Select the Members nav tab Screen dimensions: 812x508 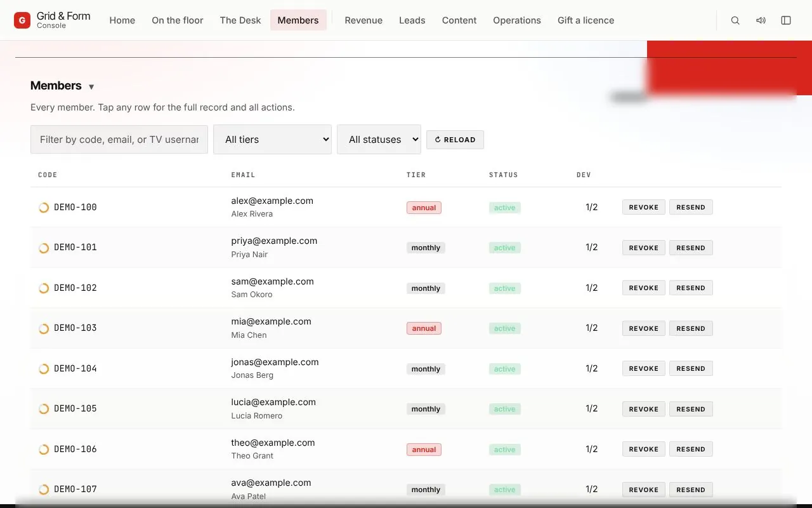(x=298, y=20)
